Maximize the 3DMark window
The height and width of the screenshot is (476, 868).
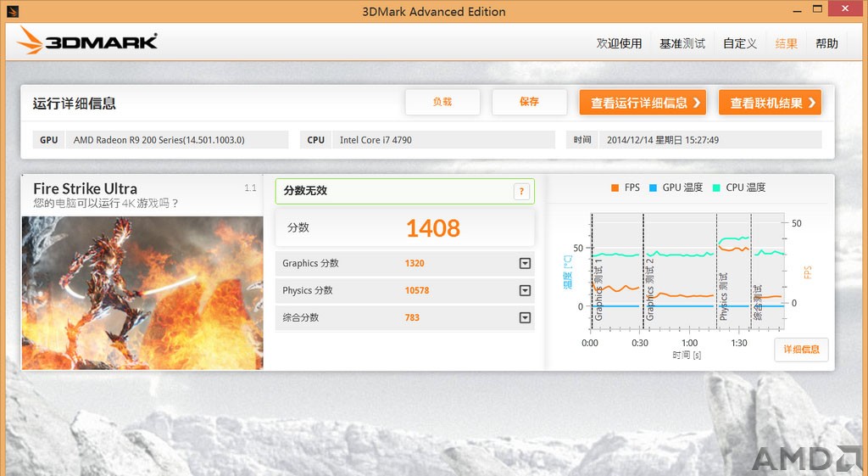[x=817, y=8]
